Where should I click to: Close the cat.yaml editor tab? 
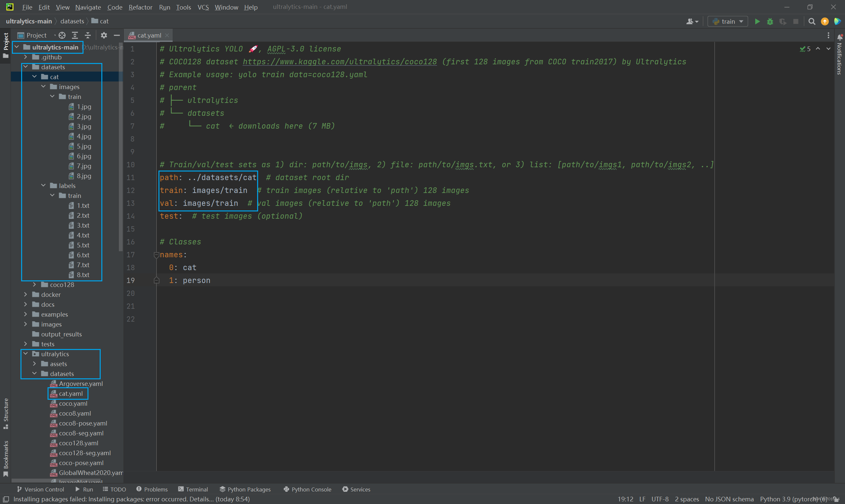click(167, 35)
